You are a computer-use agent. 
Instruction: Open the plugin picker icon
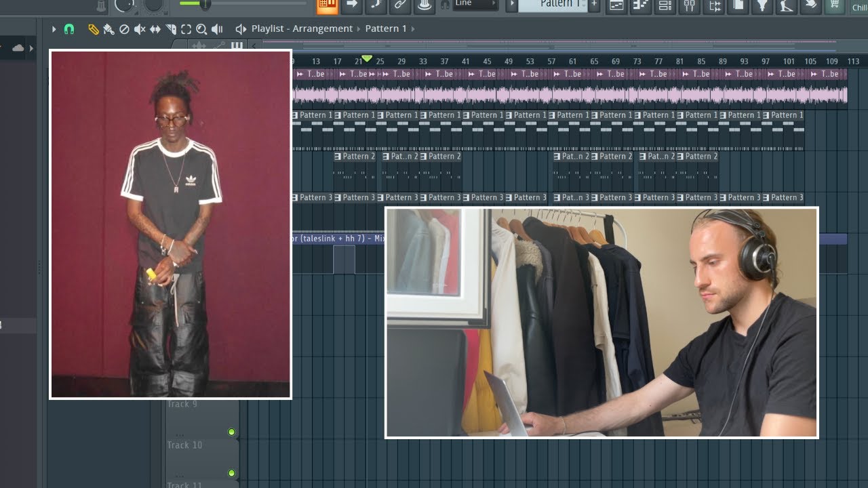(x=762, y=5)
